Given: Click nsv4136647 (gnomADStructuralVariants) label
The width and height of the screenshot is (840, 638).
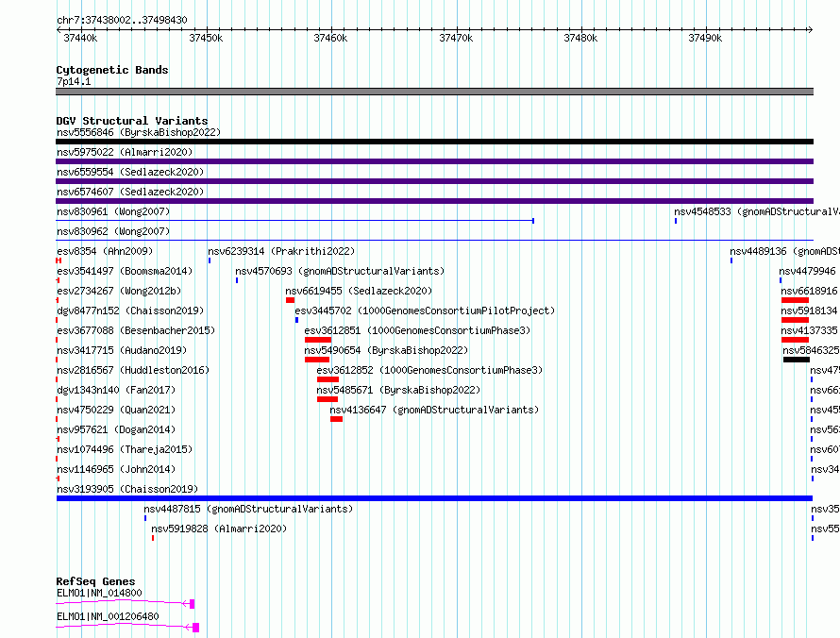Looking at the screenshot, I should 434,410.
